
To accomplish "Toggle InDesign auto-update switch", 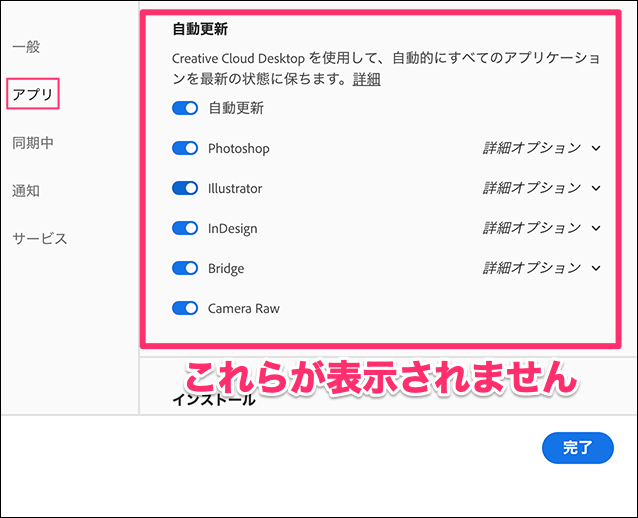I will tap(185, 228).
